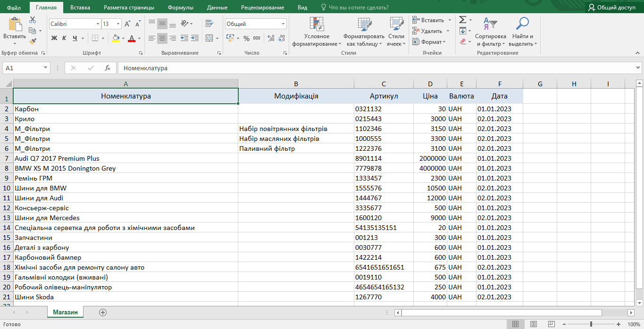Viewport: 644px width, 329px height.
Task: Click the Percent Style icon
Action: click(246, 38)
